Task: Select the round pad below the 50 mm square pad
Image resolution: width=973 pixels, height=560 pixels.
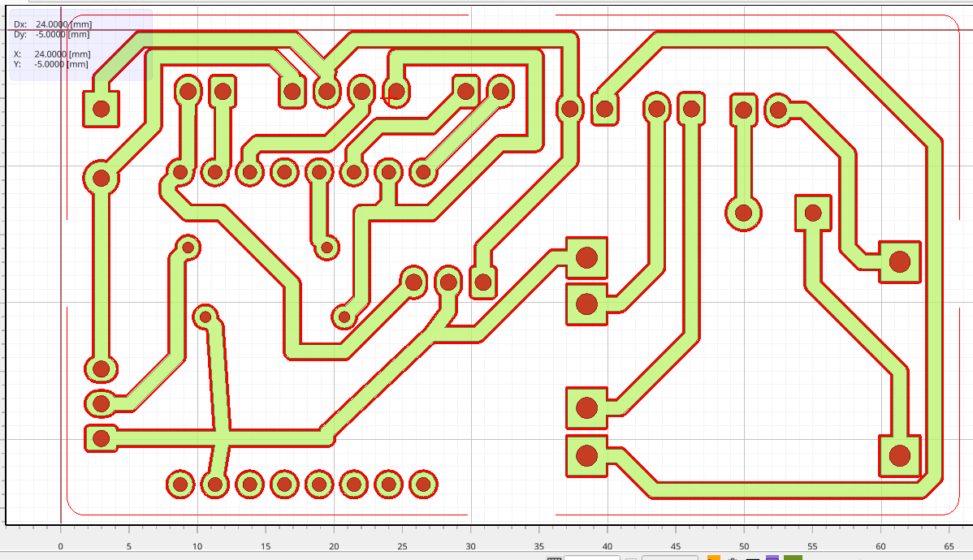Action: (x=743, y=213)
